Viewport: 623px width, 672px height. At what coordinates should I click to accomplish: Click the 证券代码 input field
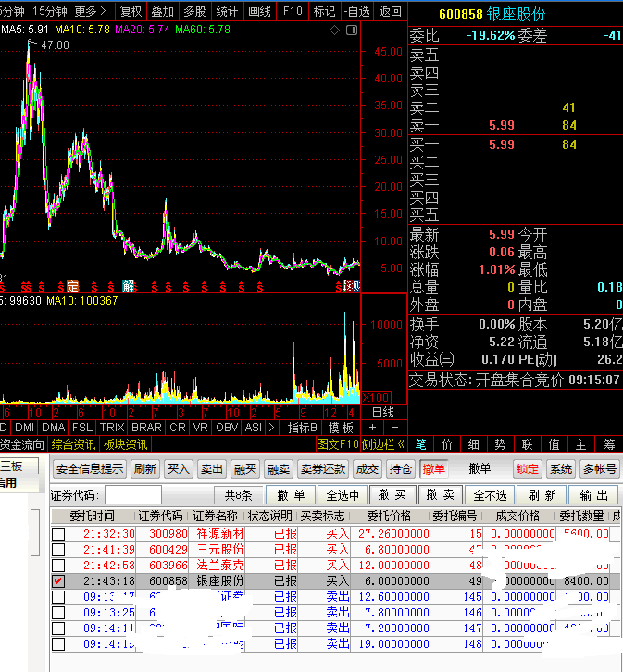point(132,495)
